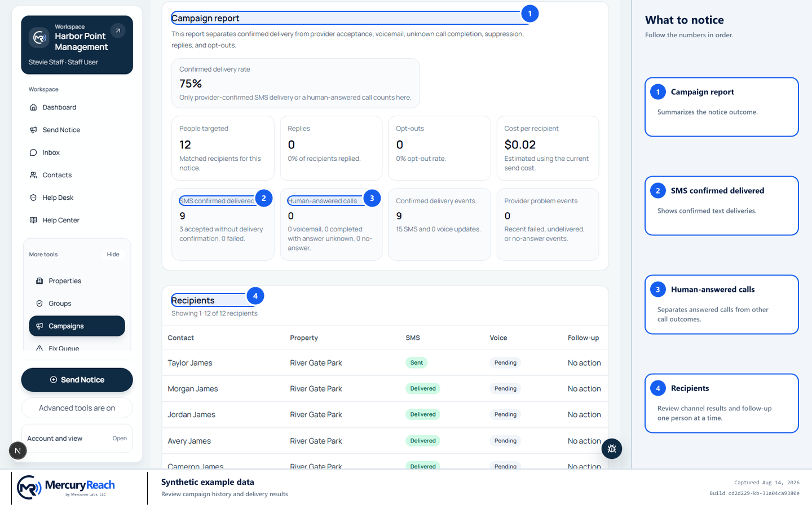Open Account and view panel

77,439
